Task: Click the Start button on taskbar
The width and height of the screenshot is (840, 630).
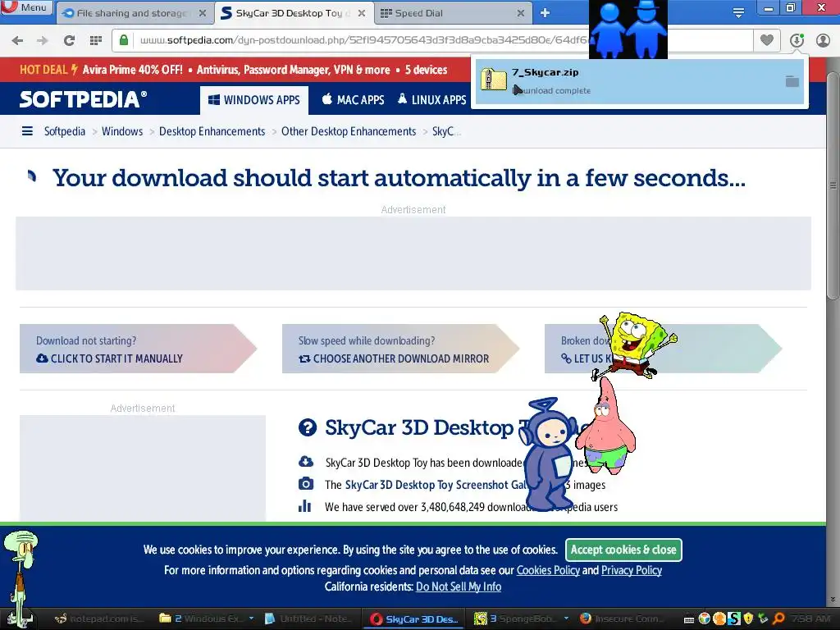Action: click(x=21, y=619)
